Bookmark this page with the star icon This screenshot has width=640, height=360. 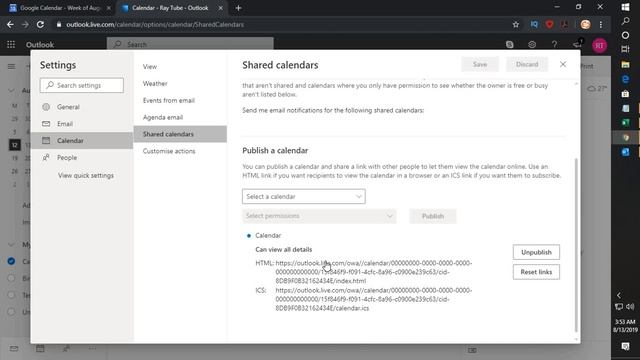tap(516, 24)
